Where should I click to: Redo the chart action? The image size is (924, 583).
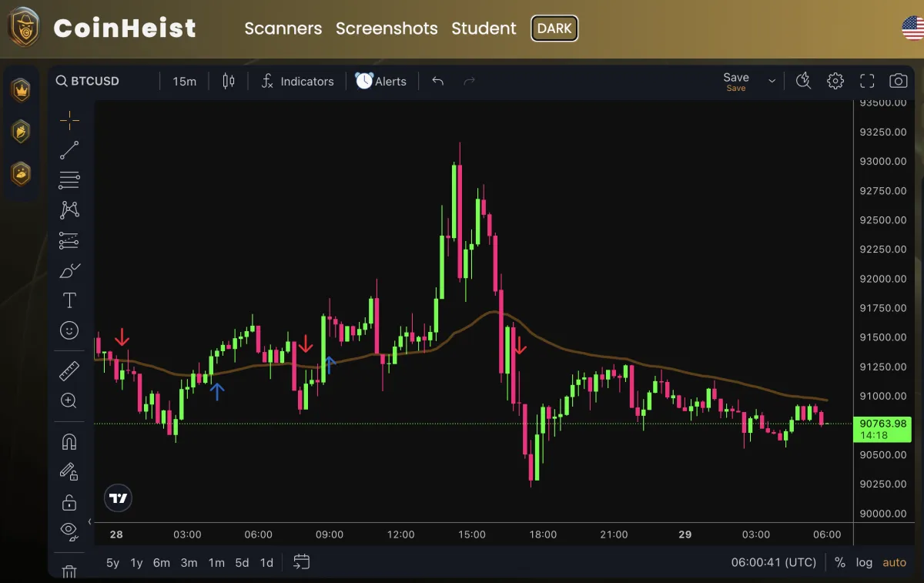point(469,81)
